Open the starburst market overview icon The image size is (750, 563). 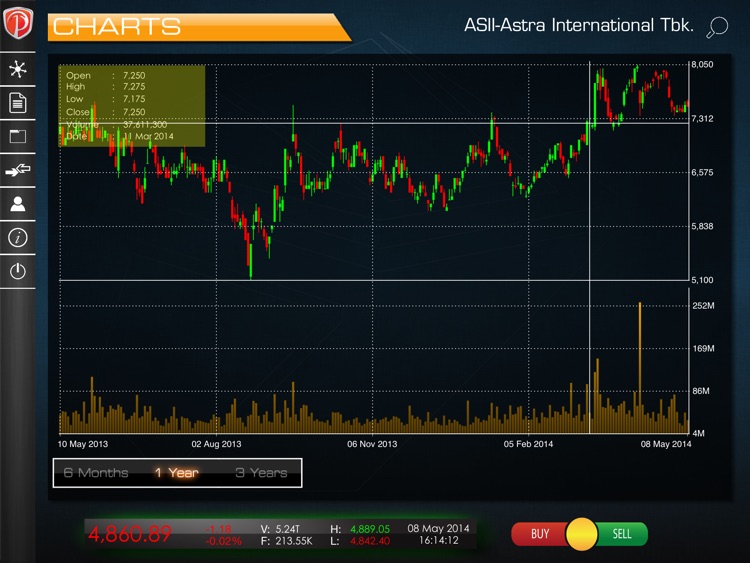[x=18, y=69]
